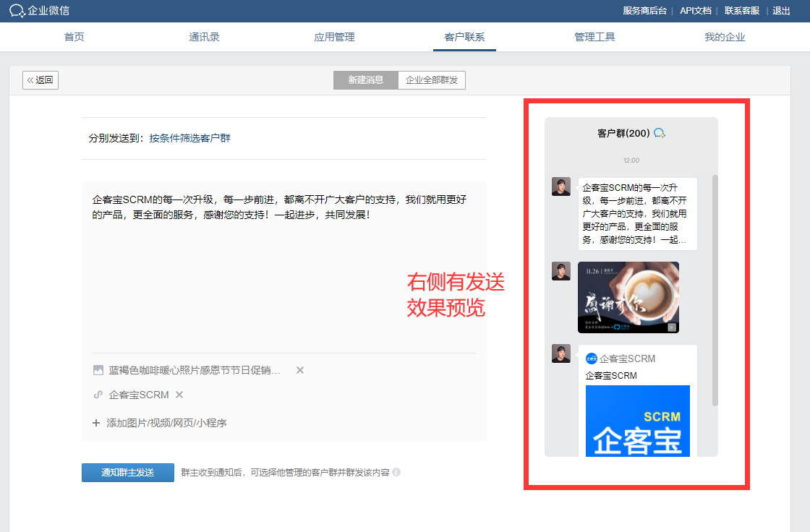Click 退出 to log out

click(x=781, y=11)
